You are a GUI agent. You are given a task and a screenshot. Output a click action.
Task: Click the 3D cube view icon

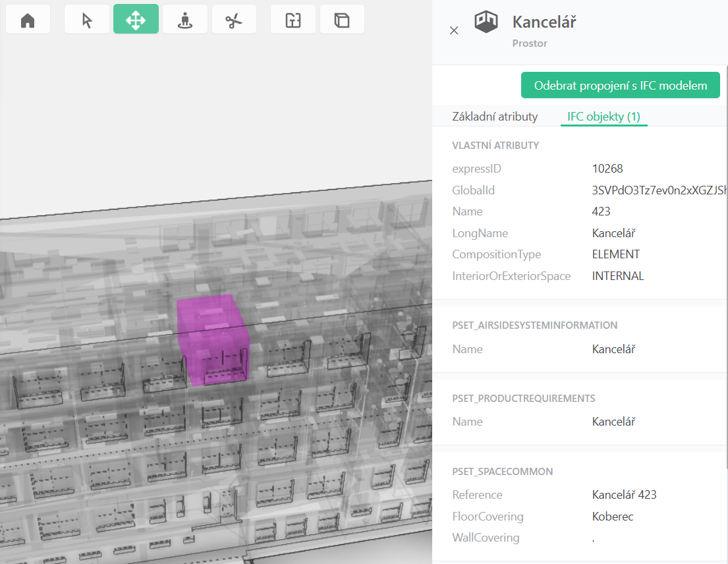[x=342, y=20]
